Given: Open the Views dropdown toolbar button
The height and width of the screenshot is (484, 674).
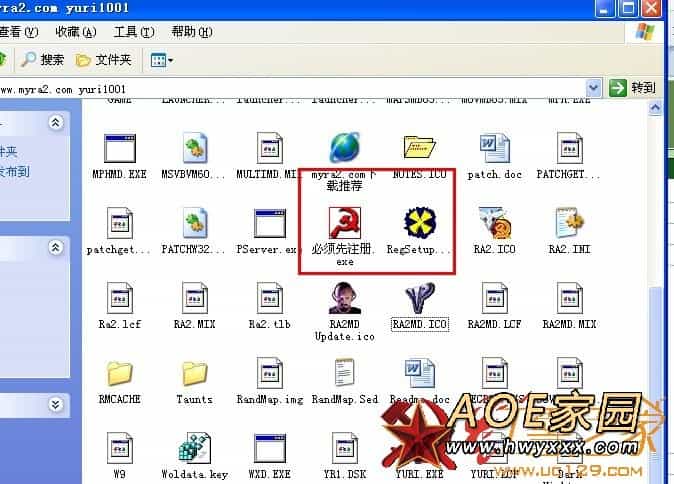Looking at the screenshot, I should click(162, 60).
